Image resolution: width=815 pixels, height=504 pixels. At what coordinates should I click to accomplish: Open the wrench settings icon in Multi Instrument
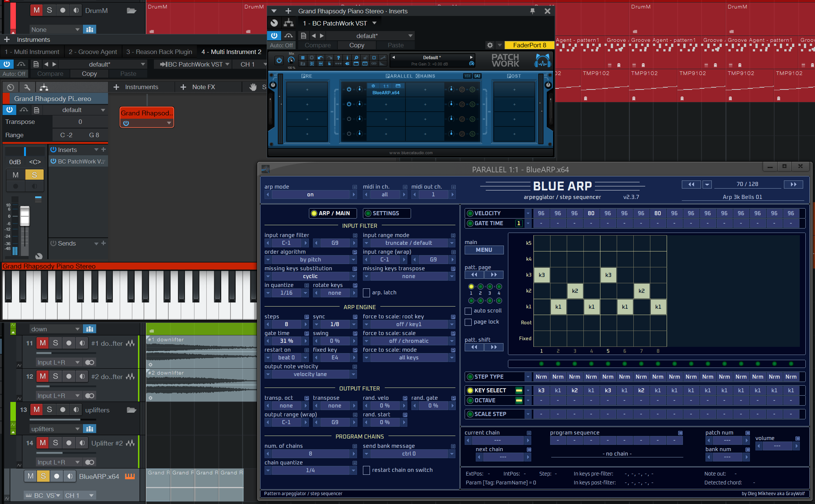click(x=27, y=87)
